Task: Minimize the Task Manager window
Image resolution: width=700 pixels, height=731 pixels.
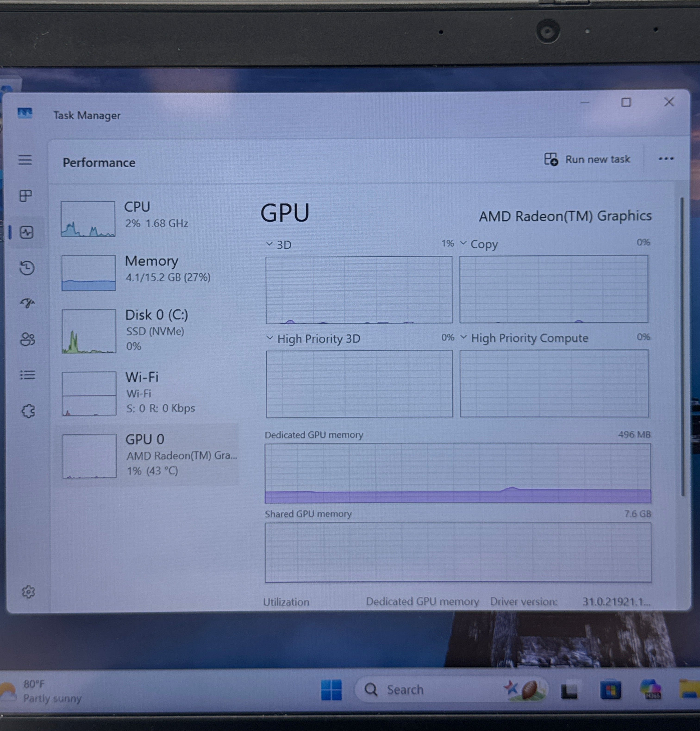Action: (584, 103)
